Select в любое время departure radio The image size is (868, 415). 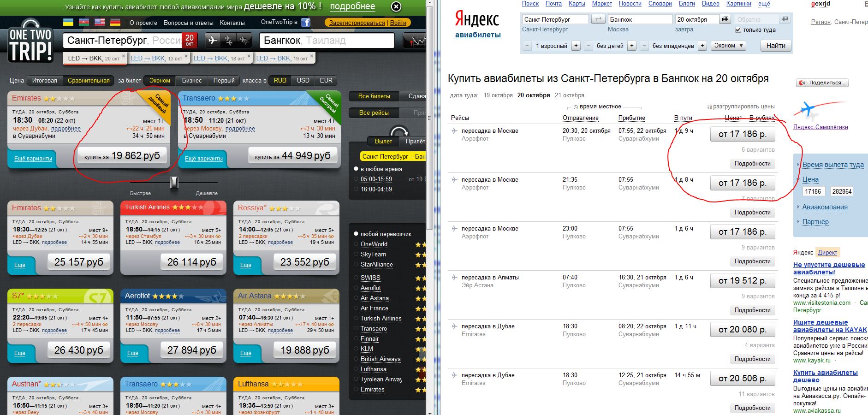[356, 169]
